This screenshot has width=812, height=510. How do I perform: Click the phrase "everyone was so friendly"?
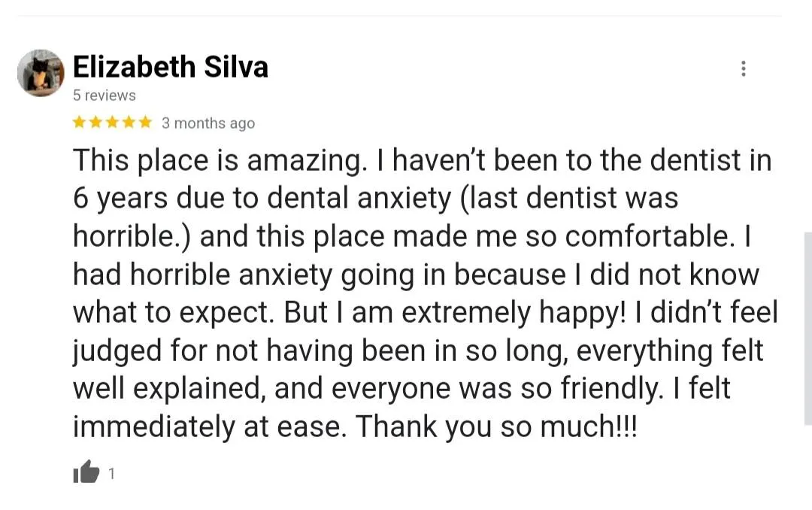pos(496,389)
